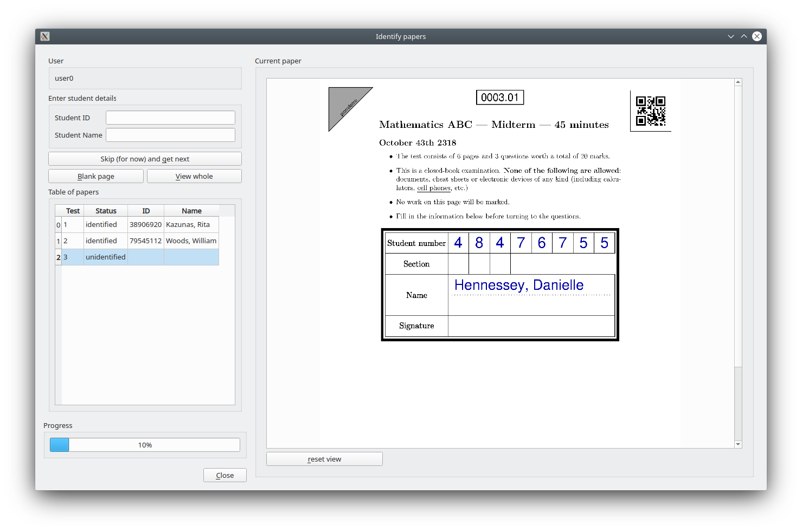The width and height of the screenshot is (802, 532).
Task: Click the October 43th 2318 date
Action: tap(418, 143)
